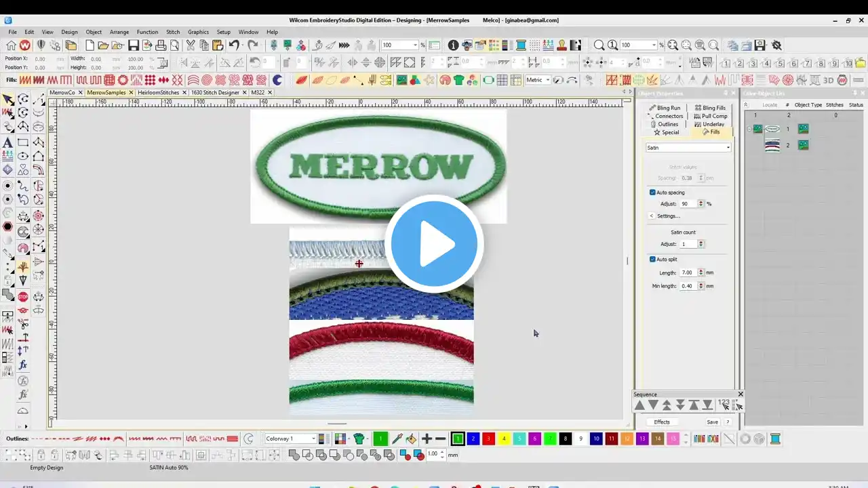Adjust the Auto split Length stepper
The width and height of the screenshot is (868, 488).
pyautogui.click(x=701, y=272)
